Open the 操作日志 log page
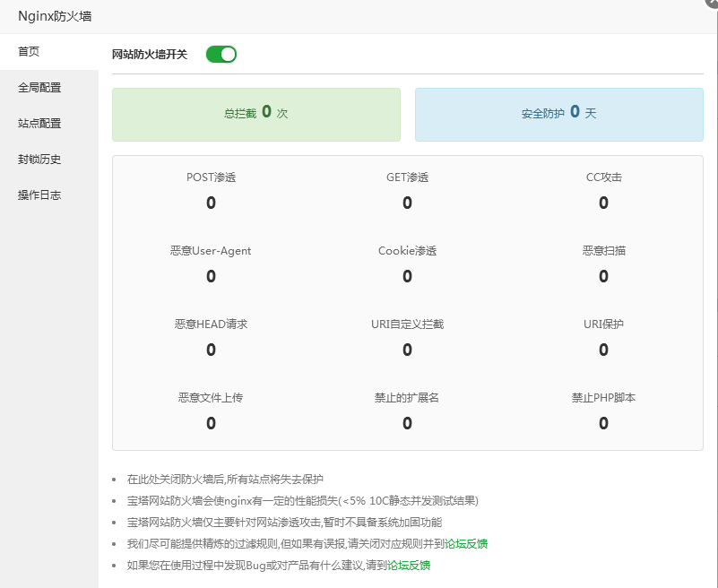718x588 pixels. point(39,195)
